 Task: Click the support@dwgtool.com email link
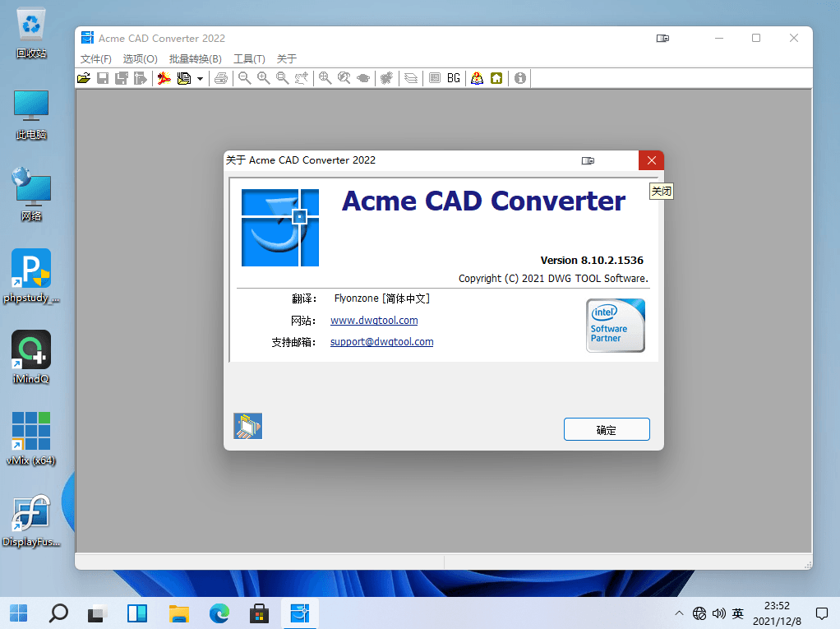(382, 342)
